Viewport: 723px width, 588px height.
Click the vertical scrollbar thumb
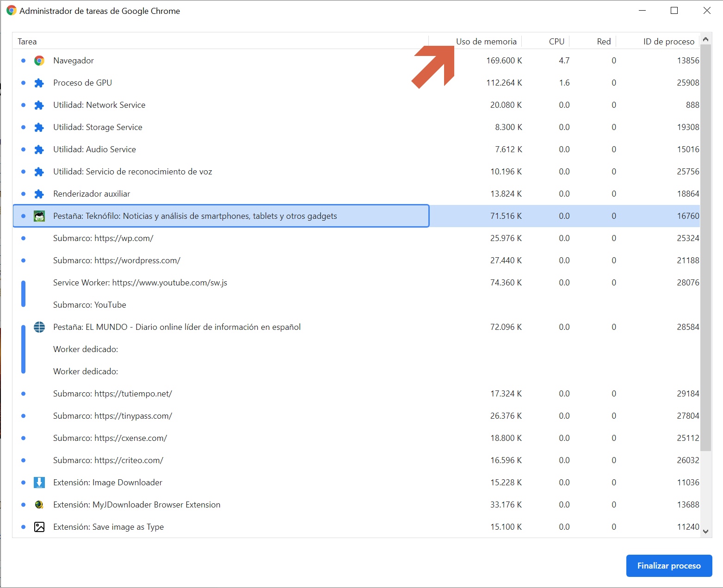[x=705, y=248]
